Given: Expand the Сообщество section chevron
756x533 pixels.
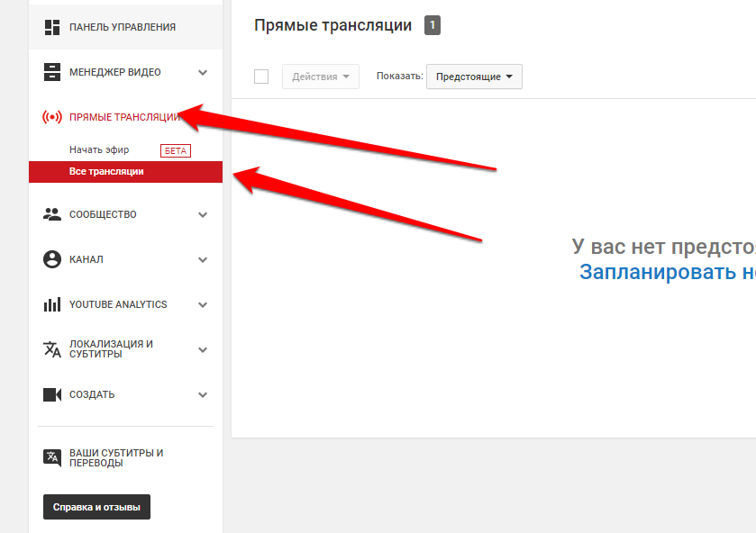Looking at the screenshot, I should pyautogui.click(x=203, y=215).
